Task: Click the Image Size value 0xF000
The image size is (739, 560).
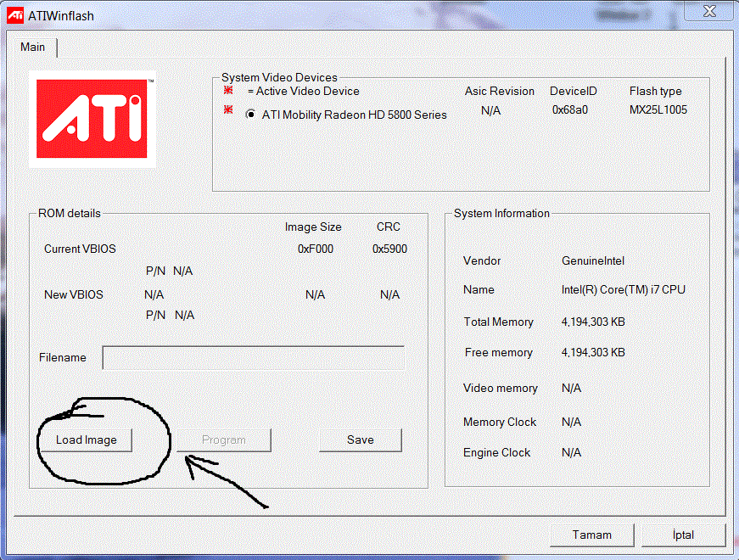Action: click(x=316, y=249)
